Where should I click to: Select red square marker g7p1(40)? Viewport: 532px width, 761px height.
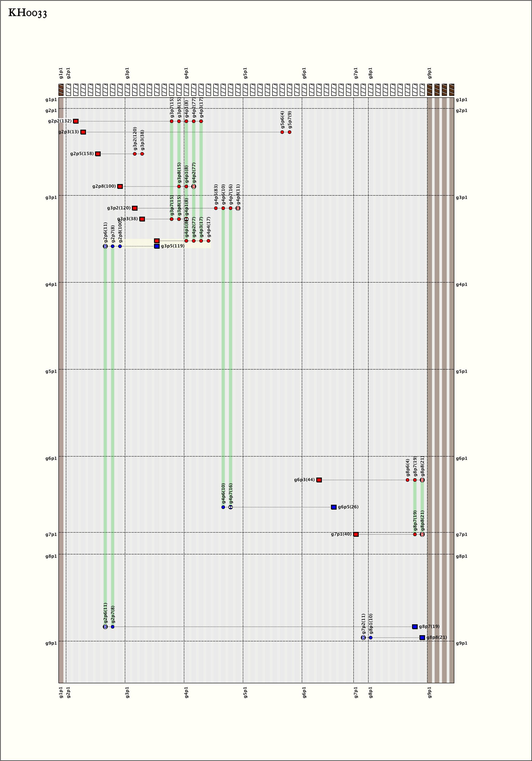click(x=356, y=534)
